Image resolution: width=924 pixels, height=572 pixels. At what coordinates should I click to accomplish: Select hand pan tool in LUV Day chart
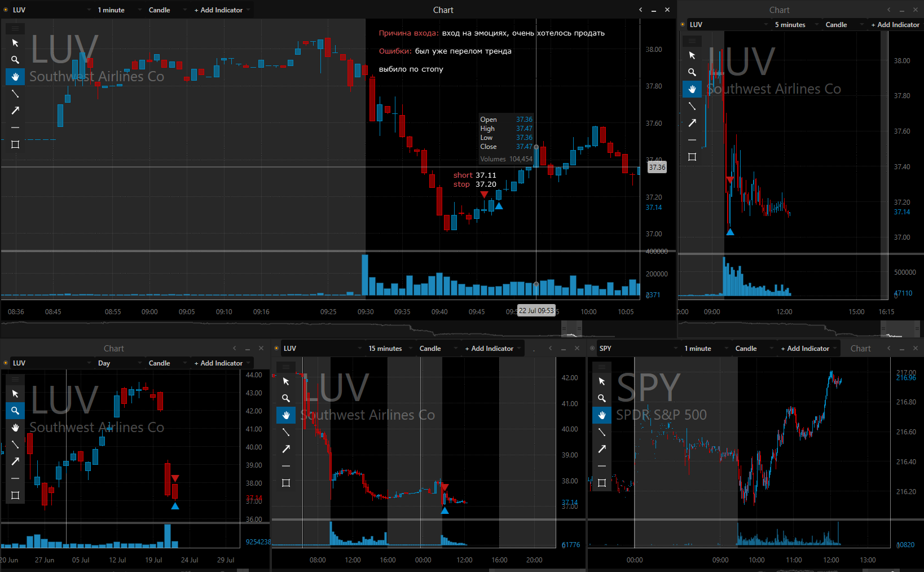click(15, 428)
